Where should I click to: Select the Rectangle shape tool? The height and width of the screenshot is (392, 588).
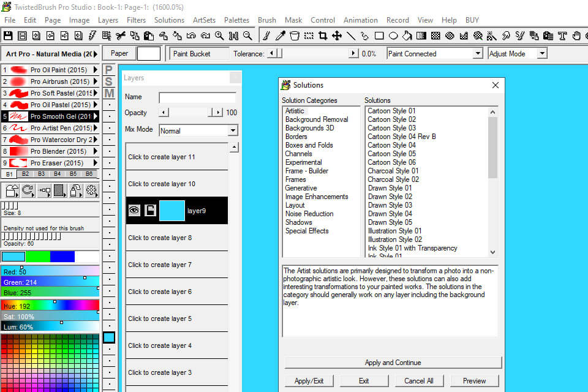click(379, 36)
